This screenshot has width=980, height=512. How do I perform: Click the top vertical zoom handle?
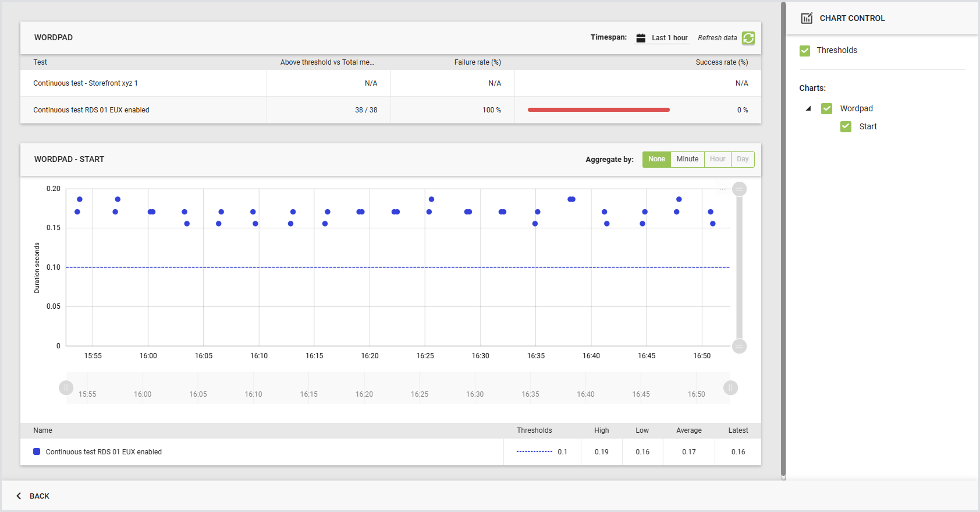[739, 189]
